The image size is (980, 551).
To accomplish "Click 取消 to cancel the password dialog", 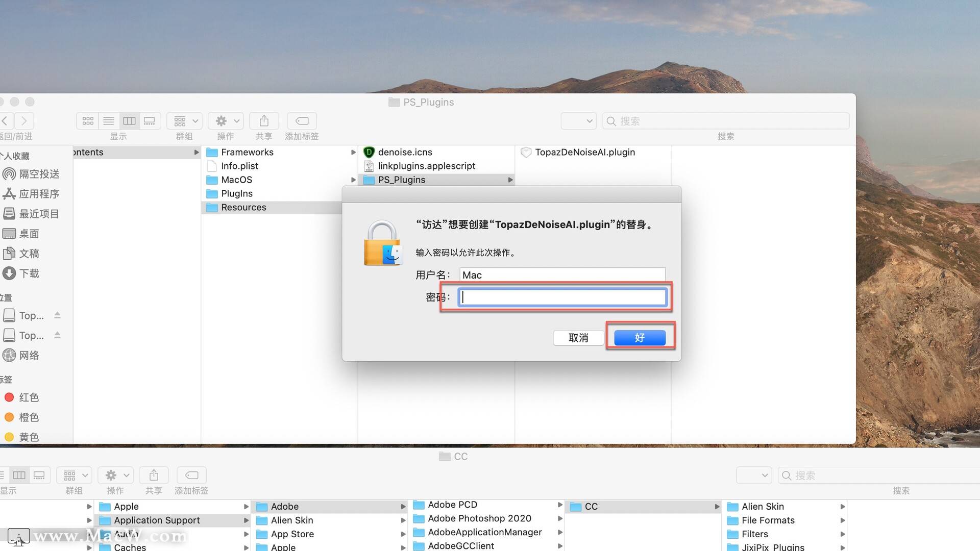I will click(x=578, y=338).
